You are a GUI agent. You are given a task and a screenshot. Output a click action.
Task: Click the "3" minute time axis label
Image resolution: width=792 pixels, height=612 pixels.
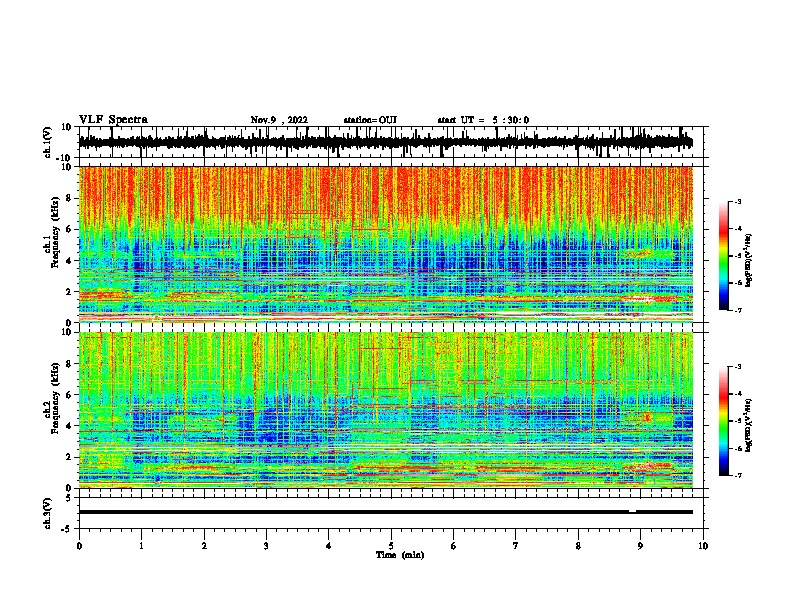click(x=266, y=546)
